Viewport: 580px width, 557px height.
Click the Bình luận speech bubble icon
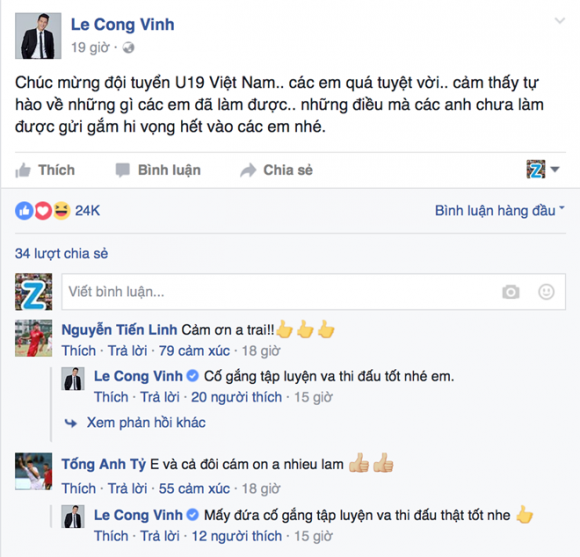tap(122, 170)
